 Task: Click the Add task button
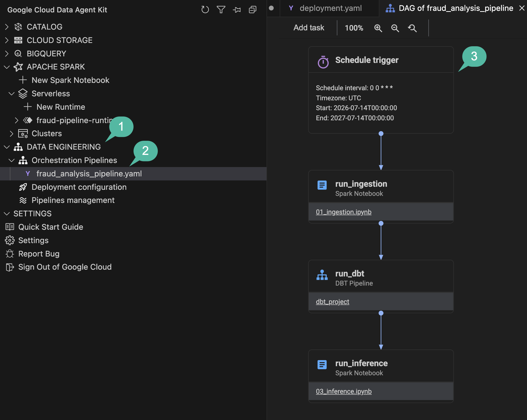309,28
